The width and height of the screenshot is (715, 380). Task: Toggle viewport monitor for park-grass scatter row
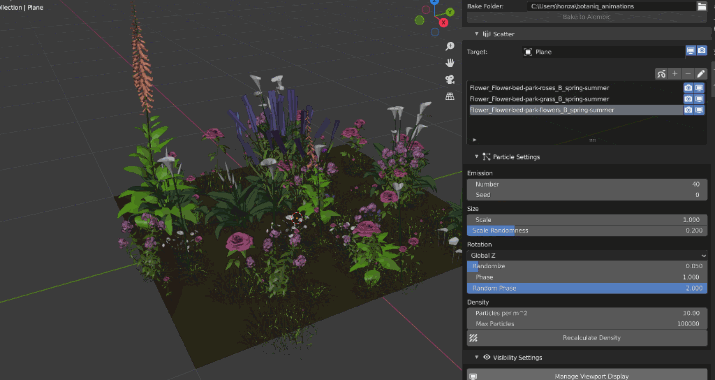click(x=699, y=99)
